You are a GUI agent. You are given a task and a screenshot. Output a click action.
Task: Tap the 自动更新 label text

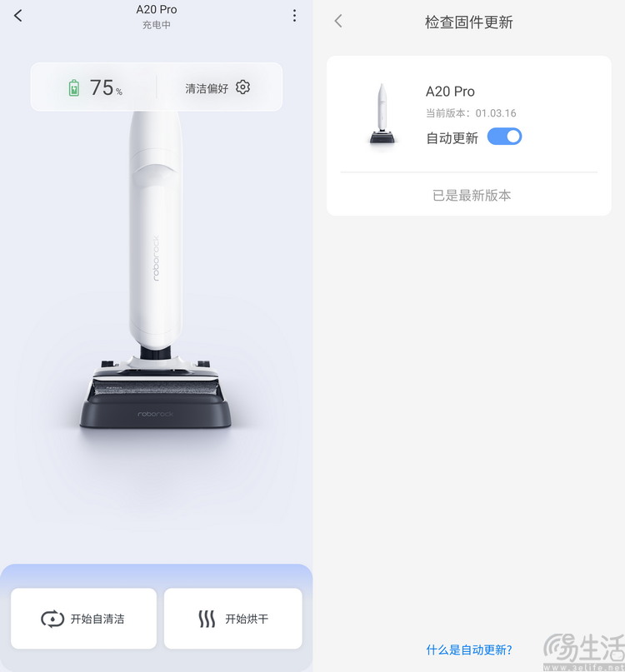click(x=452, y=138)
